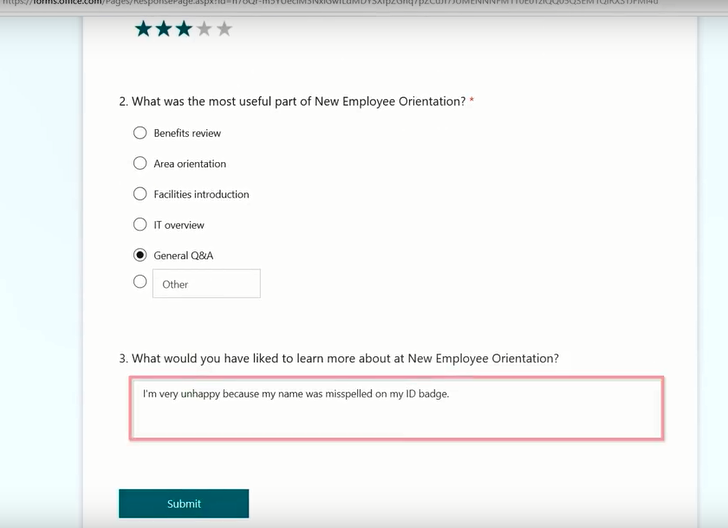Viewport: 728px width, 528px height.
Task: Select the radio circle beside Other field
Action: point(140,282)
